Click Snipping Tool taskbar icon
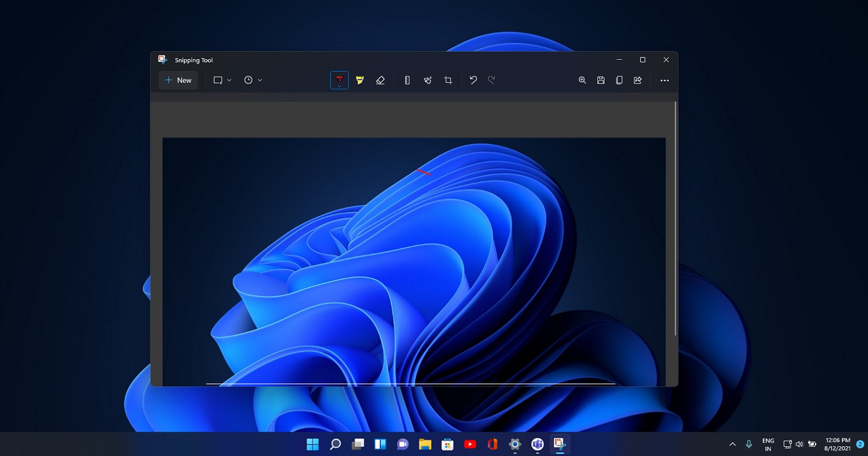 point(560,444)
